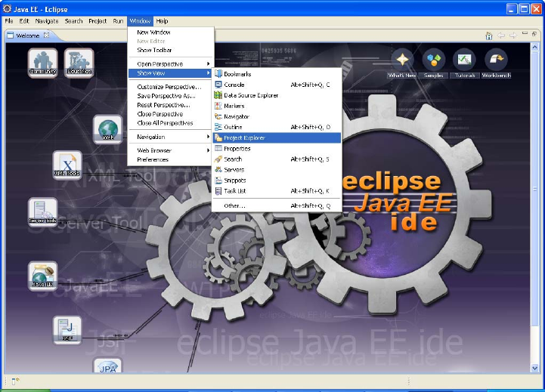Click the fast view icon in status bar
Image resolution: width=545 pixels, height=392 pixels.
click(x=15, y=381)
